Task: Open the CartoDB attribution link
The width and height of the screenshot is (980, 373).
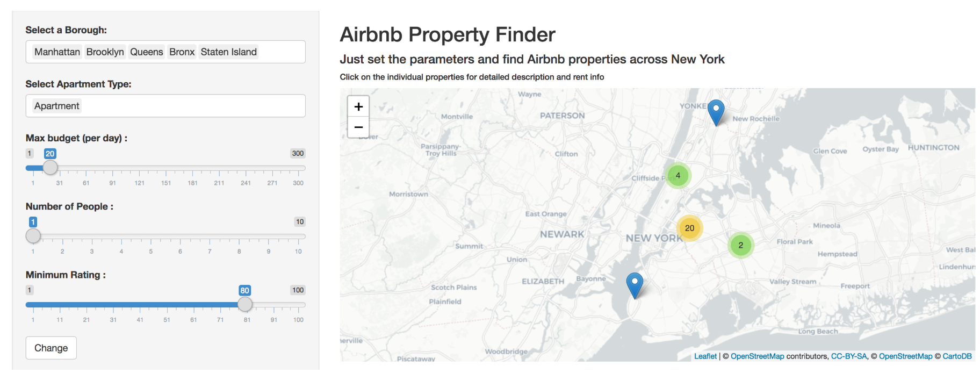Action: (957, 356)
